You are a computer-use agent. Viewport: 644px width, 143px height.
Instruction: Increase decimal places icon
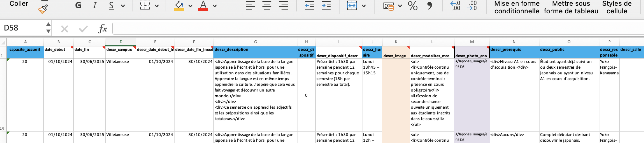click(x=455, y=5)
